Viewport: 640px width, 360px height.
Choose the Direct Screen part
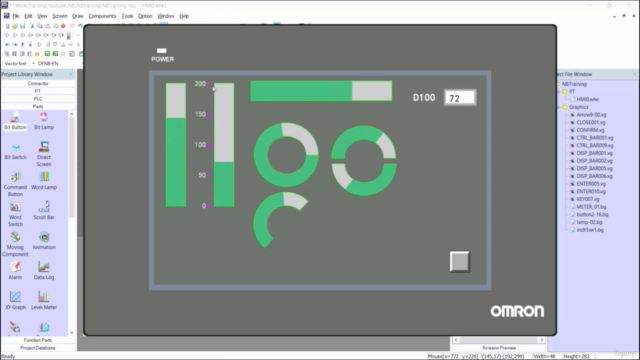click(x=44, y=154)
